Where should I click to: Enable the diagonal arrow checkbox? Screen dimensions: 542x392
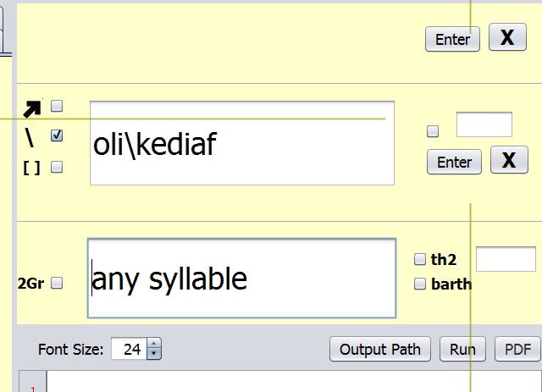pyautogui.click(x=57, y=106)
